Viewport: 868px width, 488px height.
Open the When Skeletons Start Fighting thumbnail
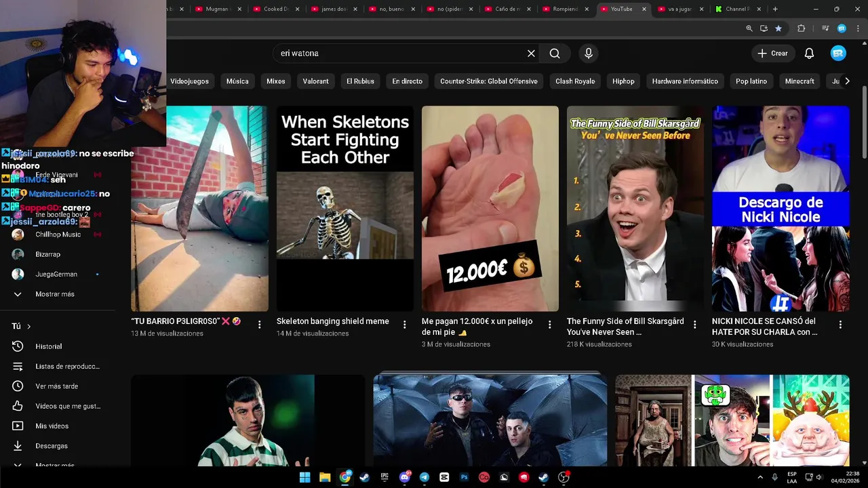345,209
